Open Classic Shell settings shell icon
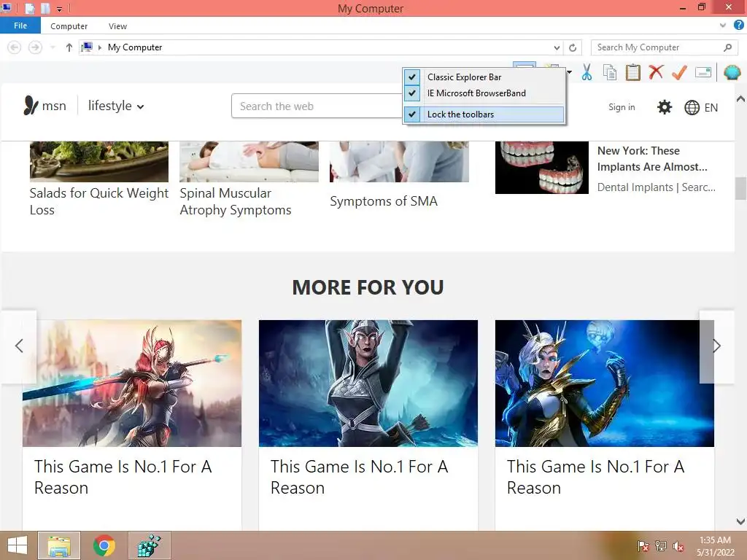This screenshot has width=747, height=560. [x=732, y=72]
